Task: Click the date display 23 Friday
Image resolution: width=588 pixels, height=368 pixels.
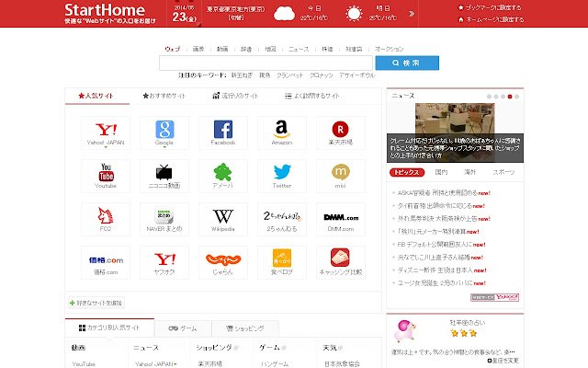Action: pos(184,17)
